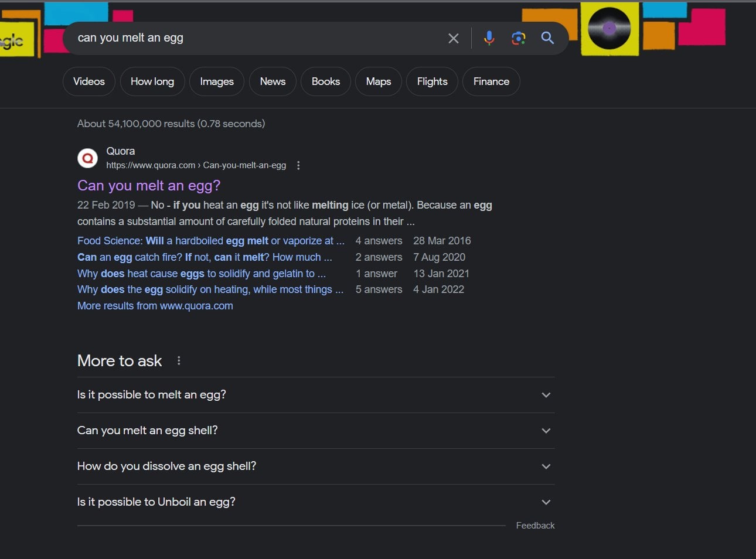Screen dimensions: 756x559
Task: Open the three-dot menu beside Quora URL
Action: 298,165
